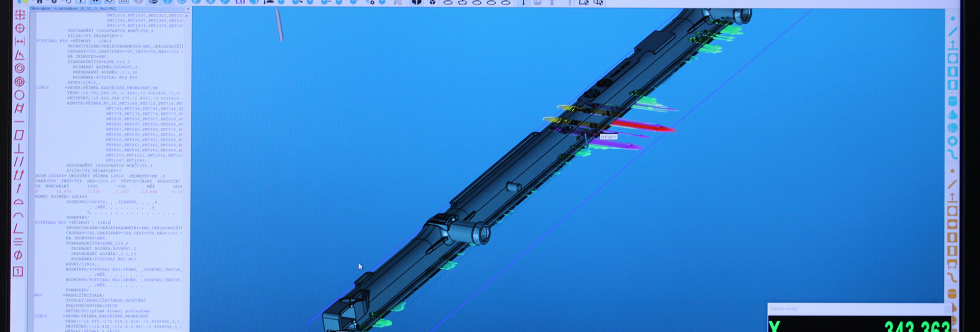The height and width of the screenshot is (332, 980).
Task: Select the Line Profile arc icon
Action: (18, 215)
